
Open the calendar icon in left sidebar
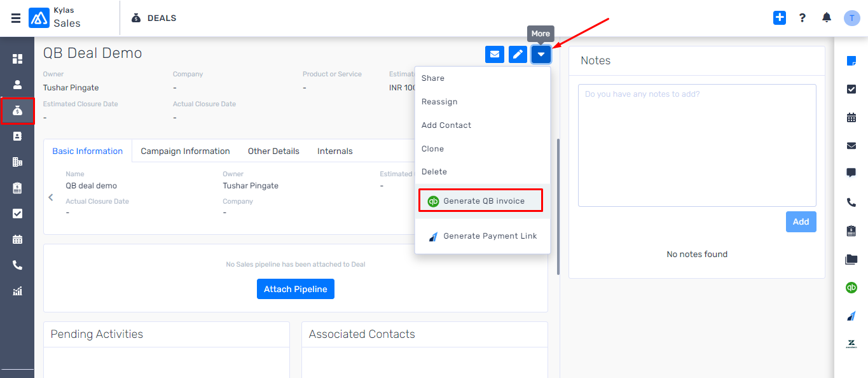17,239
